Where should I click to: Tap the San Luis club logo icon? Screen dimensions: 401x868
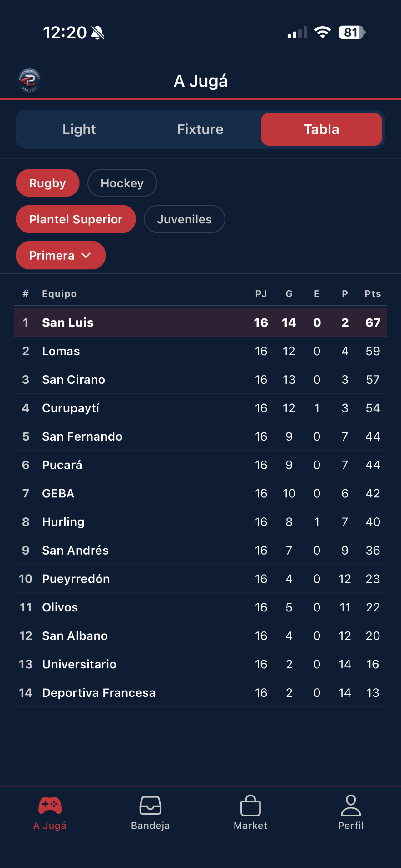coord(29,81)
